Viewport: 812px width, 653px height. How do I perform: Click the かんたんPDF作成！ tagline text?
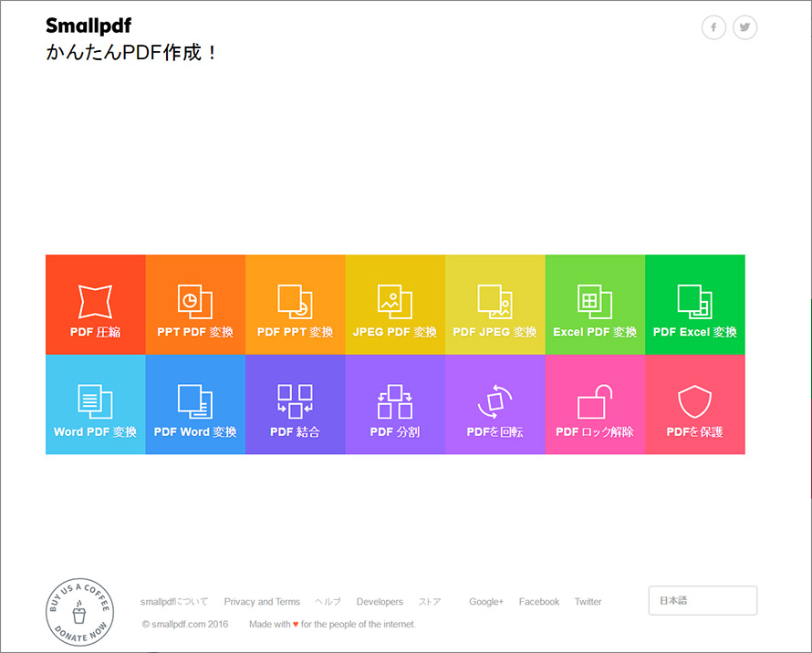pyautogui.click(x=131, y=52)
